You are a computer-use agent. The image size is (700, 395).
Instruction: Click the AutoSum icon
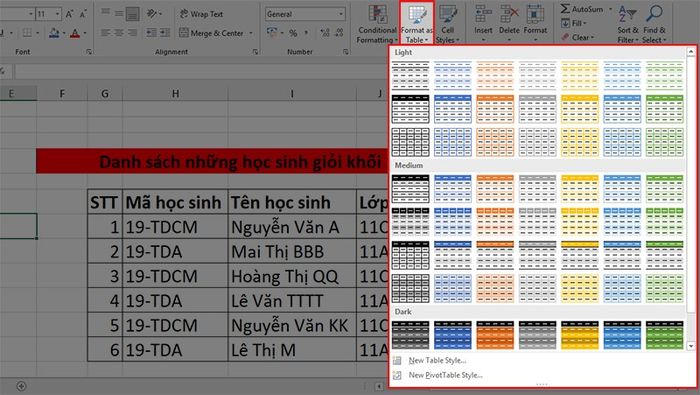pos(566,9)
